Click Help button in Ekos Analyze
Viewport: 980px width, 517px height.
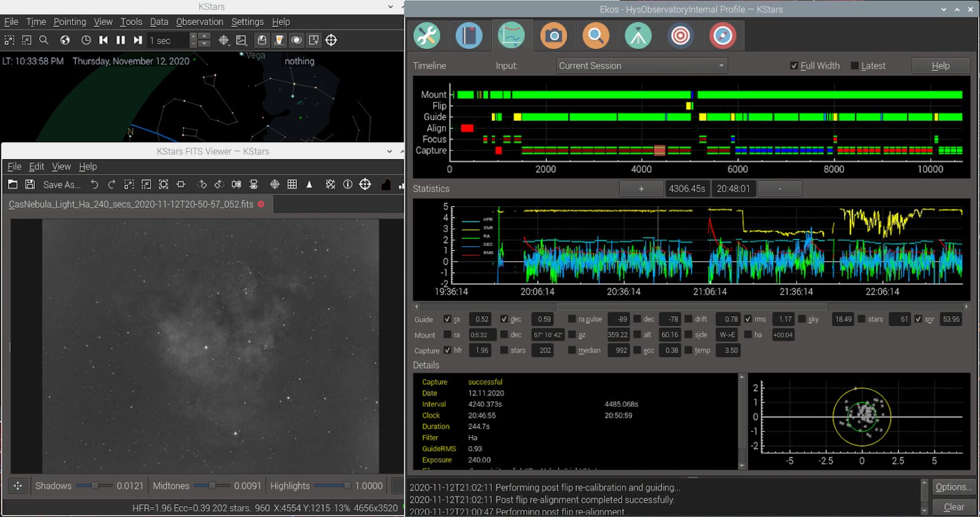pos(941,66)
